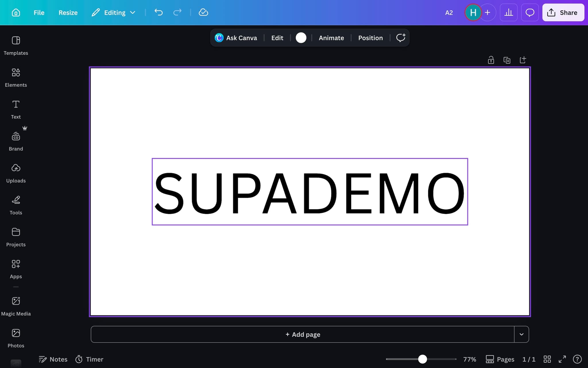This screenshot has height=368, width=588.
Task: Toggle grid view of pages
Action: point(547,359)
